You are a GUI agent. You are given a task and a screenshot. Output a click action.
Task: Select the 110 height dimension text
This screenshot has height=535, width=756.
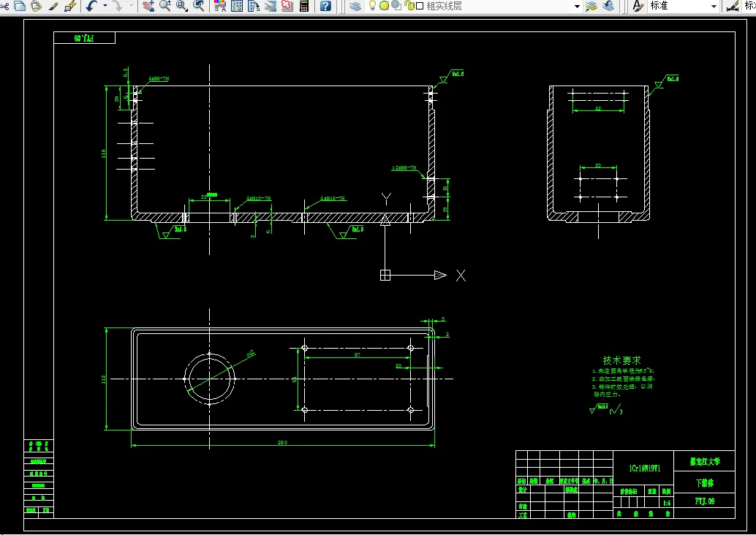[x=103, y=153]
